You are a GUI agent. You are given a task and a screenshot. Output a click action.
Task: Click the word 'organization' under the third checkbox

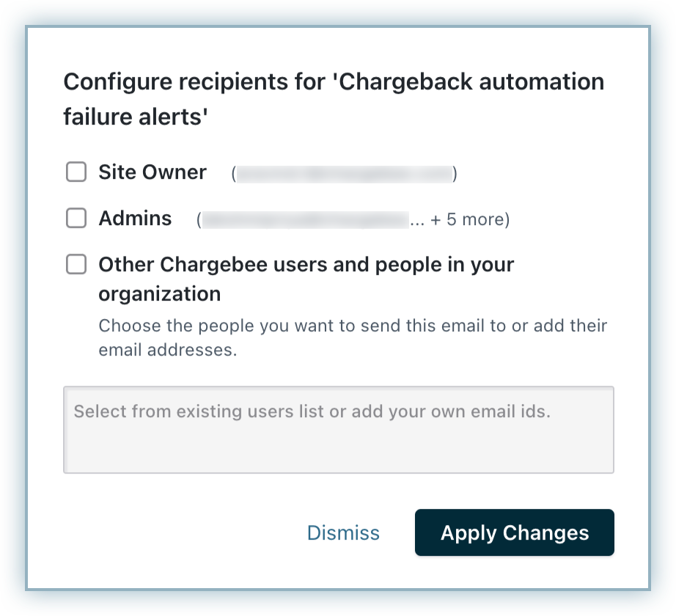click(x=160, y=294)
